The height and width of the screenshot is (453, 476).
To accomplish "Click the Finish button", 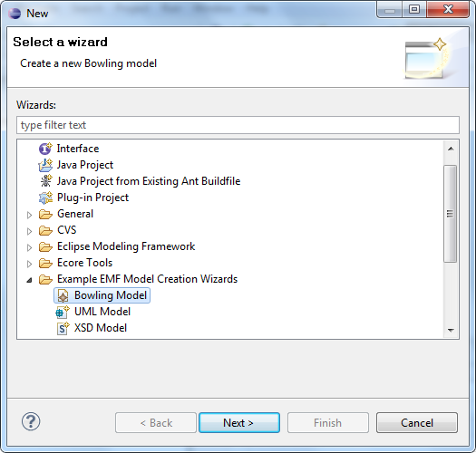I will 328,423.
